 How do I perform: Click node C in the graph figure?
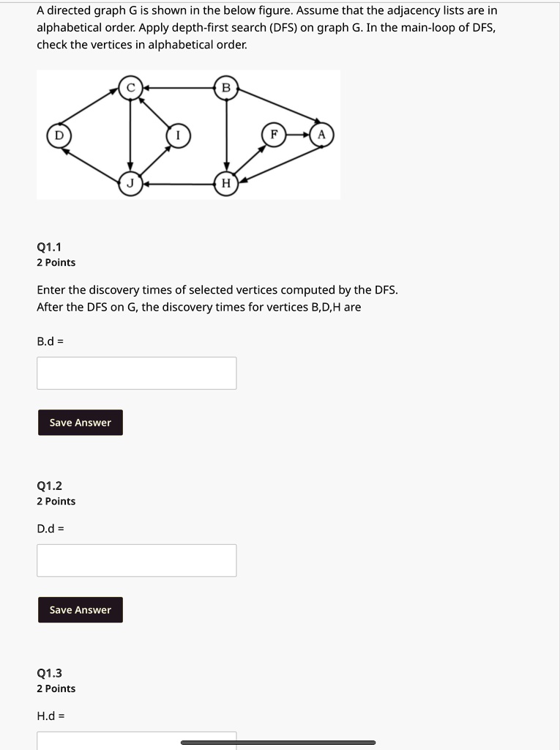(x=131, y=88)
